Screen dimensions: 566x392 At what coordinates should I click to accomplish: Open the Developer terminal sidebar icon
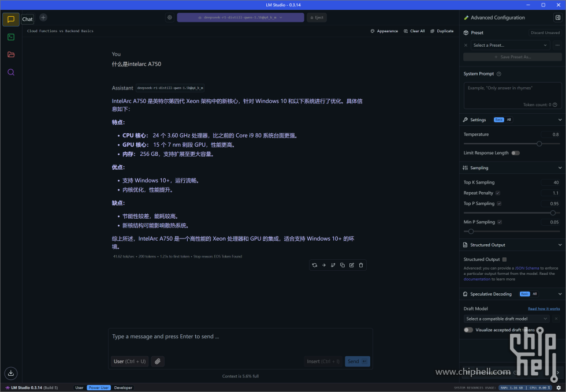tap(11, 37)
